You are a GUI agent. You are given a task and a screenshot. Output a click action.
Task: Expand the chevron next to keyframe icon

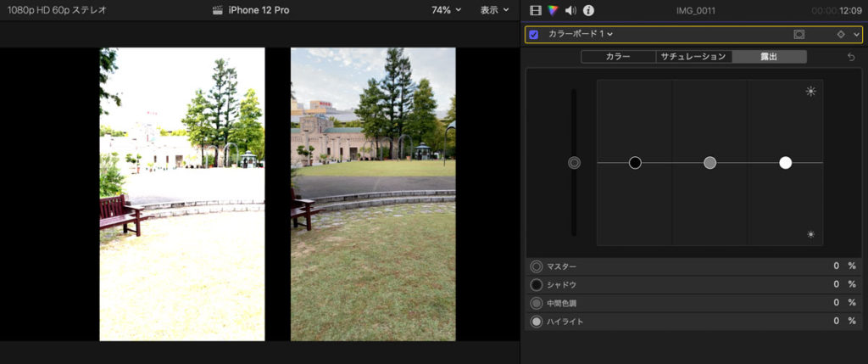click(x=857, y=34)
